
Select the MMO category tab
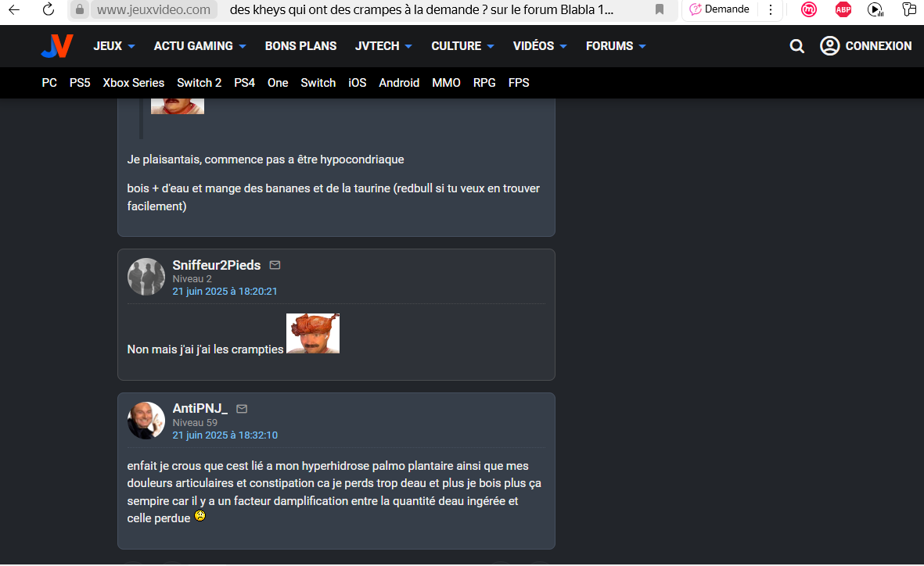coord(446,83)
